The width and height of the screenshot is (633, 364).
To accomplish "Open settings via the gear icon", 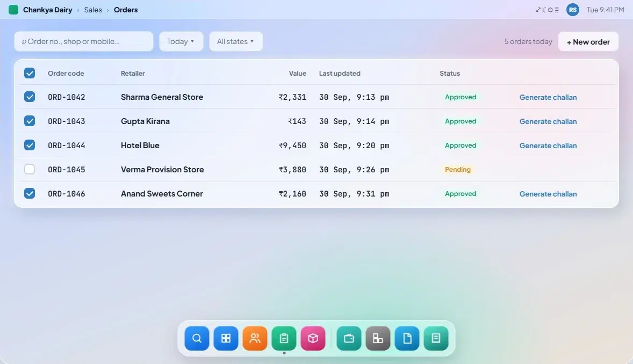I will click(x=550, y=10).
